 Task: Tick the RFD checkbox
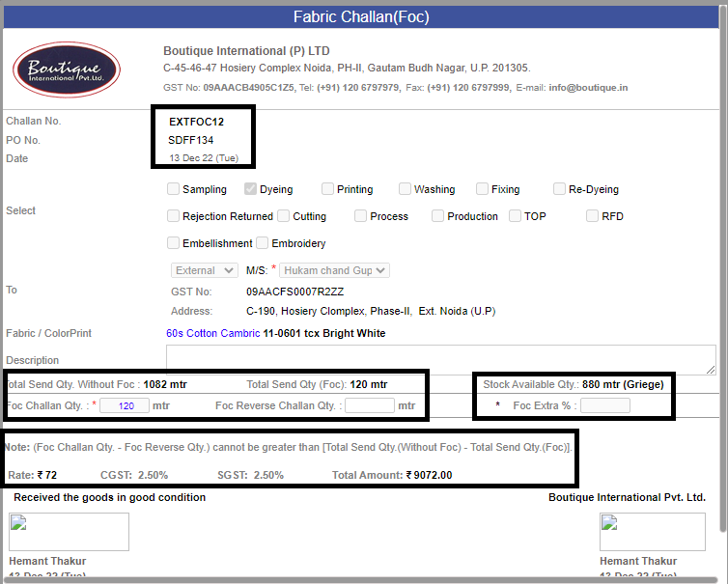click(x=592, y=216)
